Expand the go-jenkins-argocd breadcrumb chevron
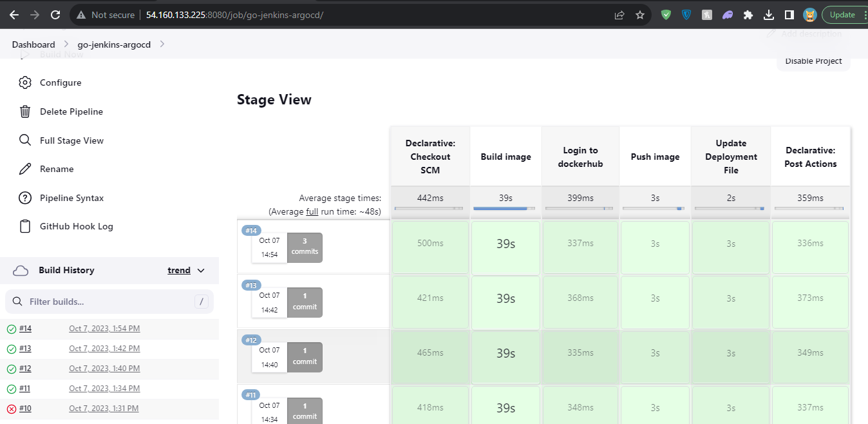Screen dimensions: 868x424 [162, 44]
